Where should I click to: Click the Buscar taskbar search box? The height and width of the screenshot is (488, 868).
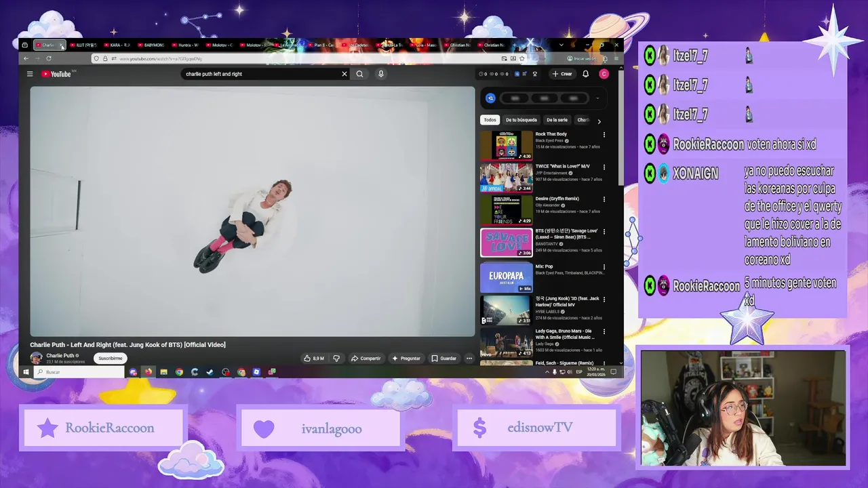tap(80, 372)
